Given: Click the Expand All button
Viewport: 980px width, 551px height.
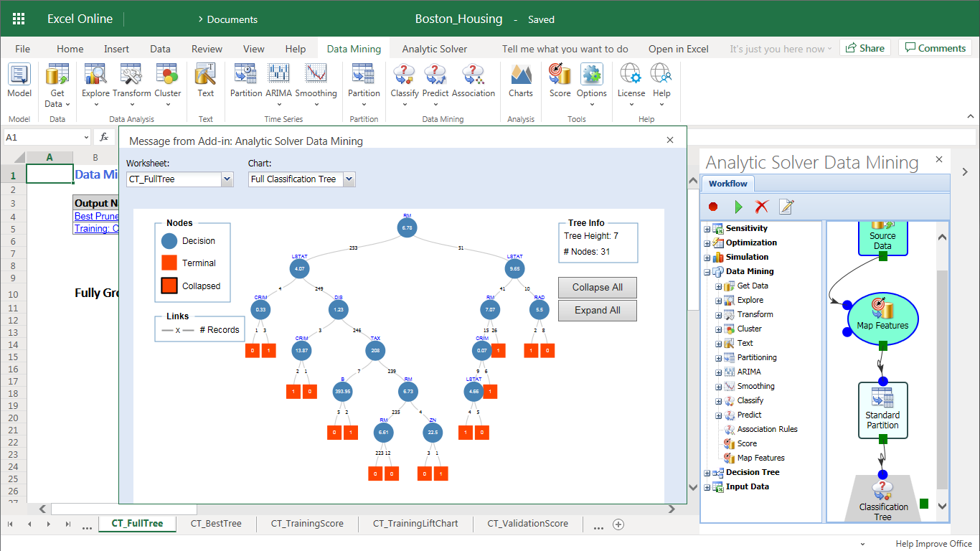Looking at the screenshot, I should pos(598,311).
